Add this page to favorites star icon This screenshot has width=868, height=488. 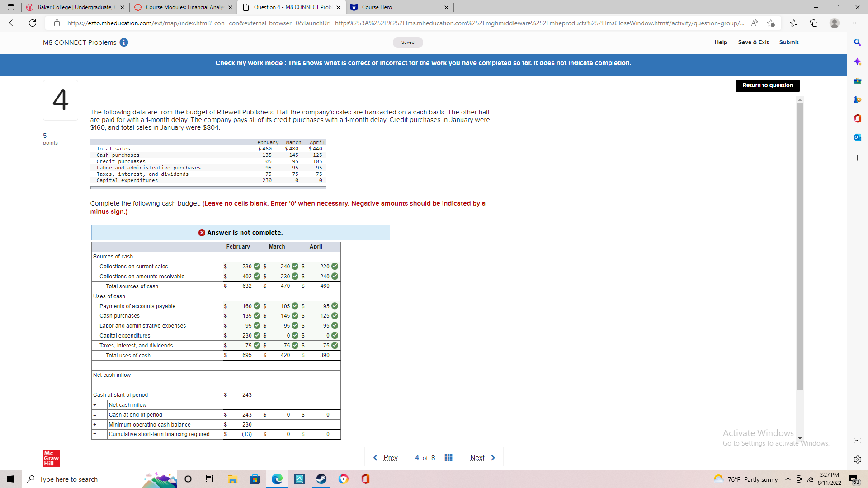[771, 23]
